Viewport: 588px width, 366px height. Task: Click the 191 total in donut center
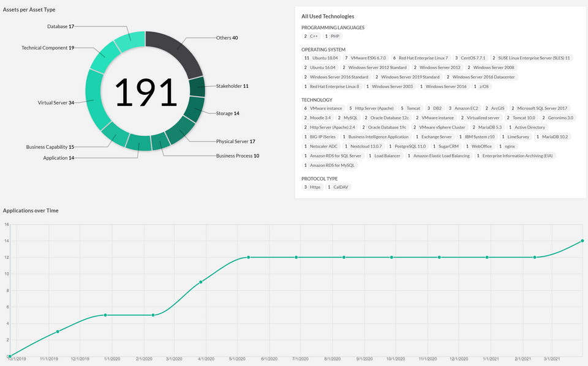click(x=146, y=92)
